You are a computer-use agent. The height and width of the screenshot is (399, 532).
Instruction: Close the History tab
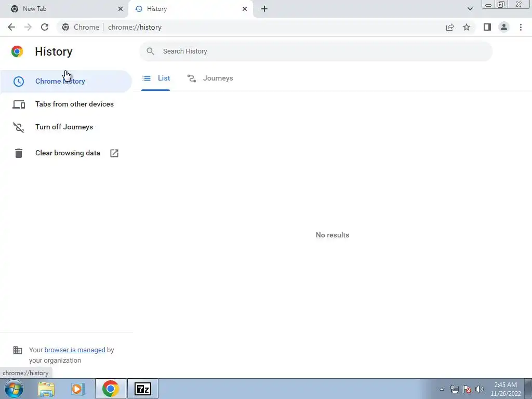245,9
